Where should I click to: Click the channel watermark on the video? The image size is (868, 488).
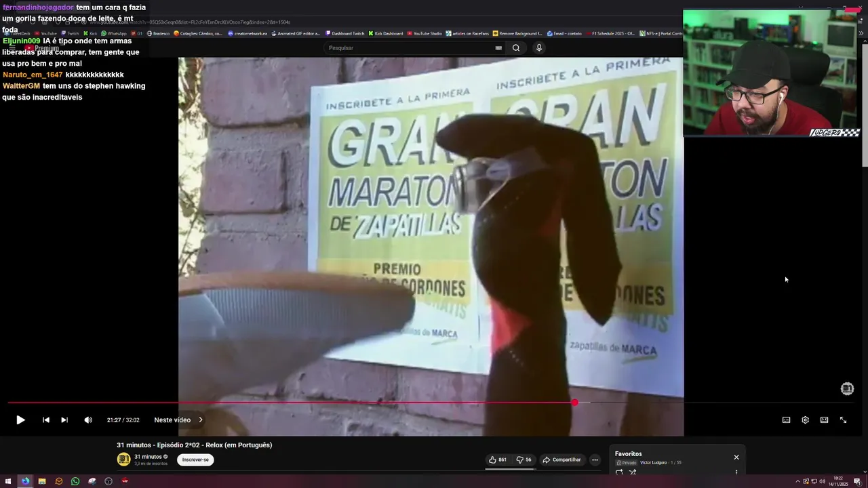847,388
